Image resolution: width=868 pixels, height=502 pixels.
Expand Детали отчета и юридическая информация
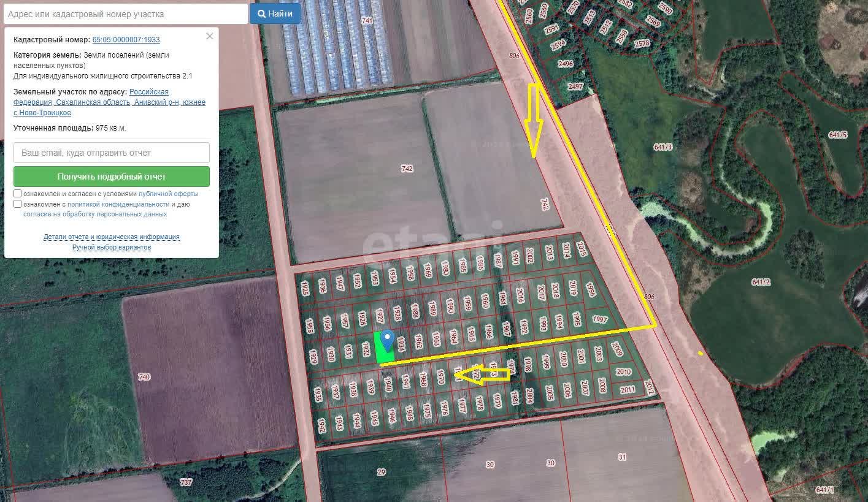tap(112, 237)
